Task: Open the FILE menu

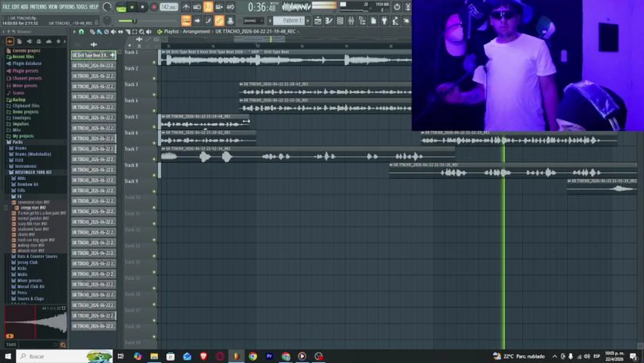Action: tap(6, 7)
